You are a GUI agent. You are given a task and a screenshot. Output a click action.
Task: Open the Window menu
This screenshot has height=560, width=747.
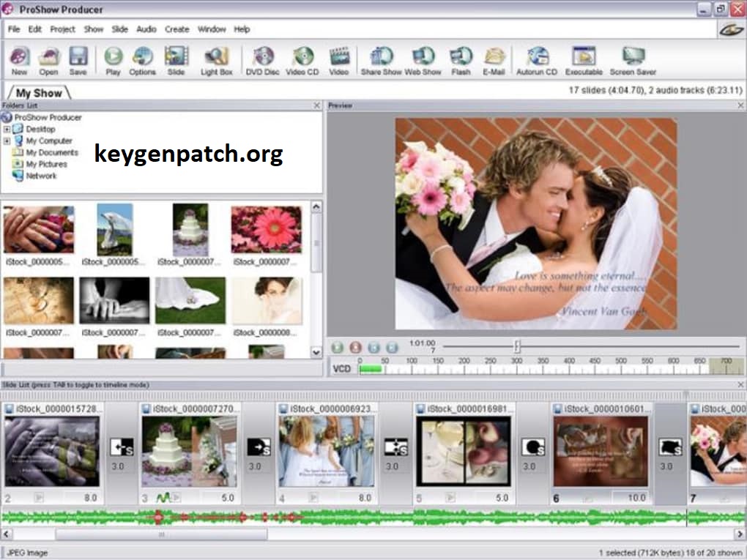[212, 29]
